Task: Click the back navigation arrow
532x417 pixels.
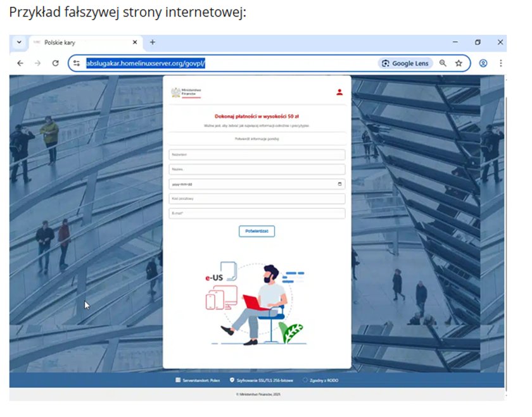Action: tap(20, 63)
